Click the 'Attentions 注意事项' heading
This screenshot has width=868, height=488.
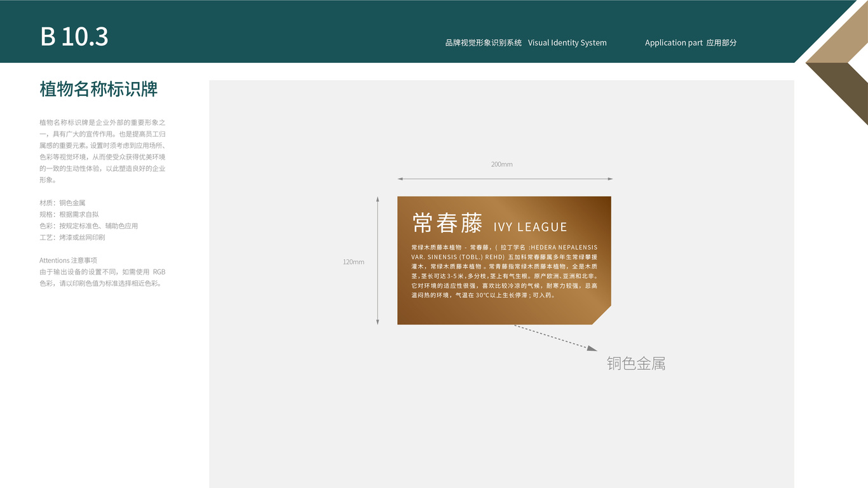pyautogui.click(x=68, y=261)
